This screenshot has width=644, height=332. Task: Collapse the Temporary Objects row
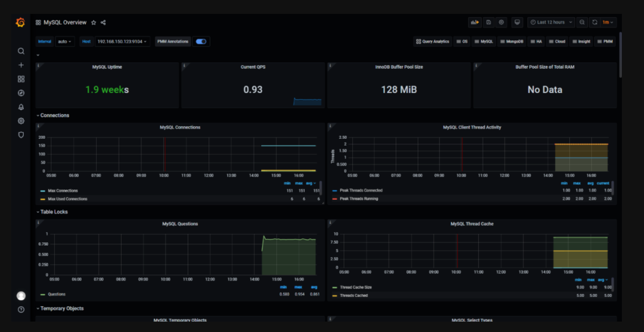(x=60, y=309)
